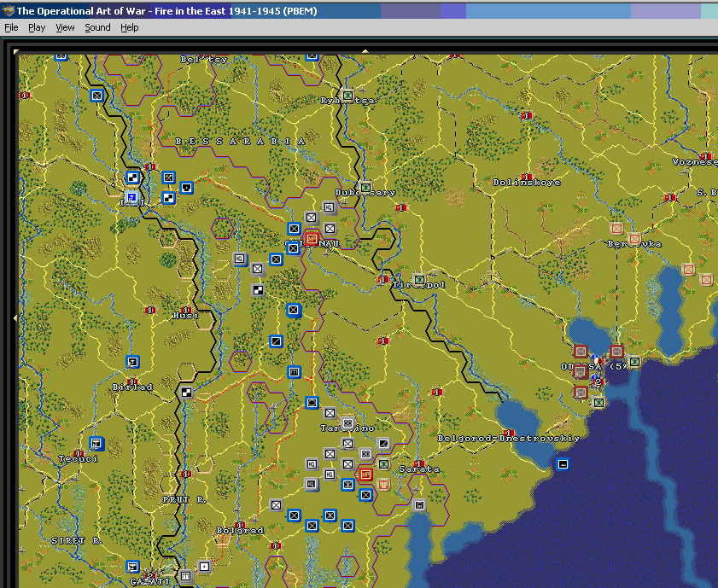Select the gray HQ unit below Dubossary

pyautogui.click(x=330, y=207)
